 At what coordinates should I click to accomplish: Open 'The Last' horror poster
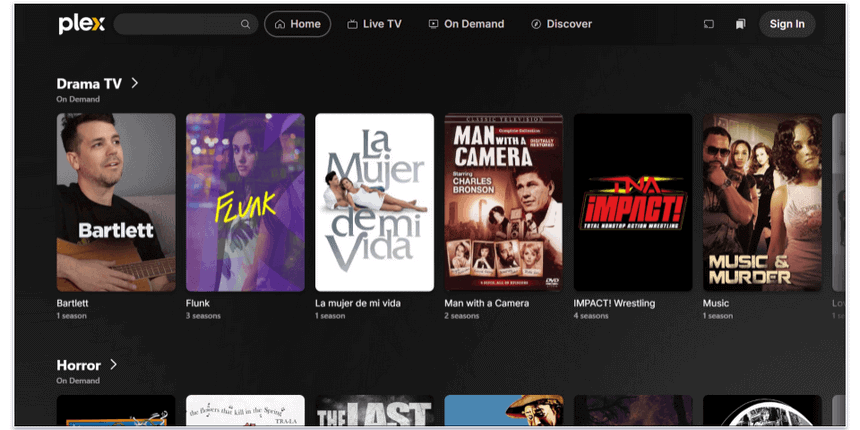(375, 410)
